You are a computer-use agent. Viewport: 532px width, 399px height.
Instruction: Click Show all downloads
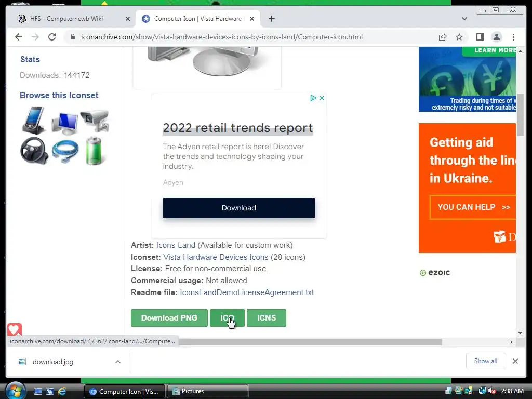pos(486,361)
